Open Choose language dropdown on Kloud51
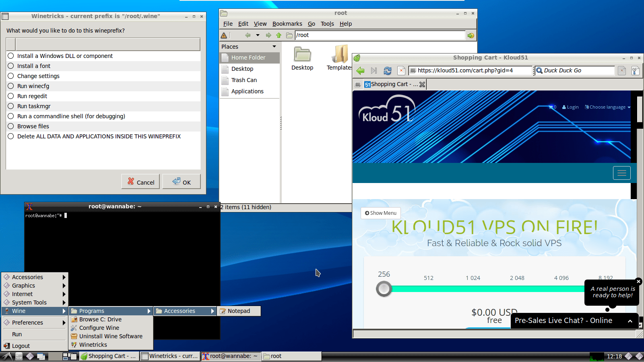This screenshot has height=362, width=644. [x=608, y=107]
